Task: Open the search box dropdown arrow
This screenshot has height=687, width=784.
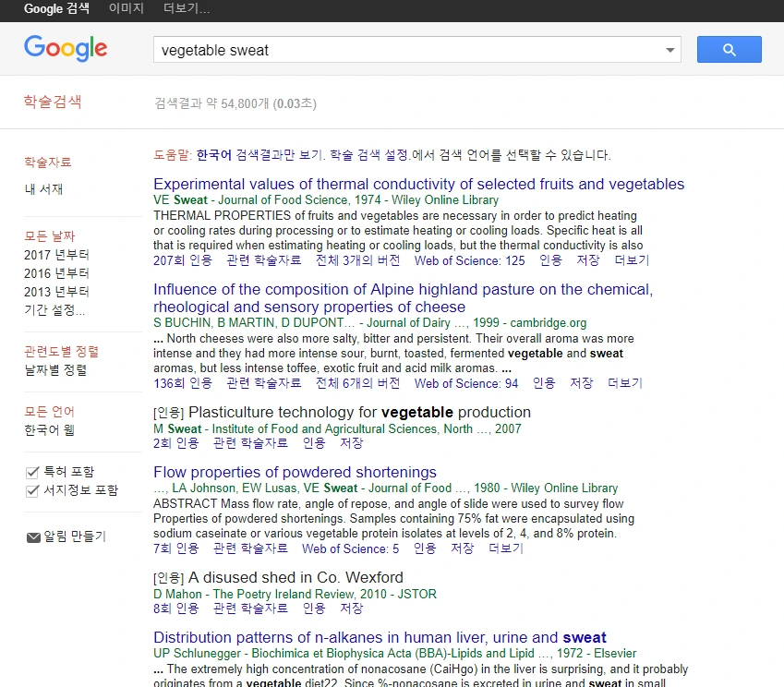Action: (670, 50)
